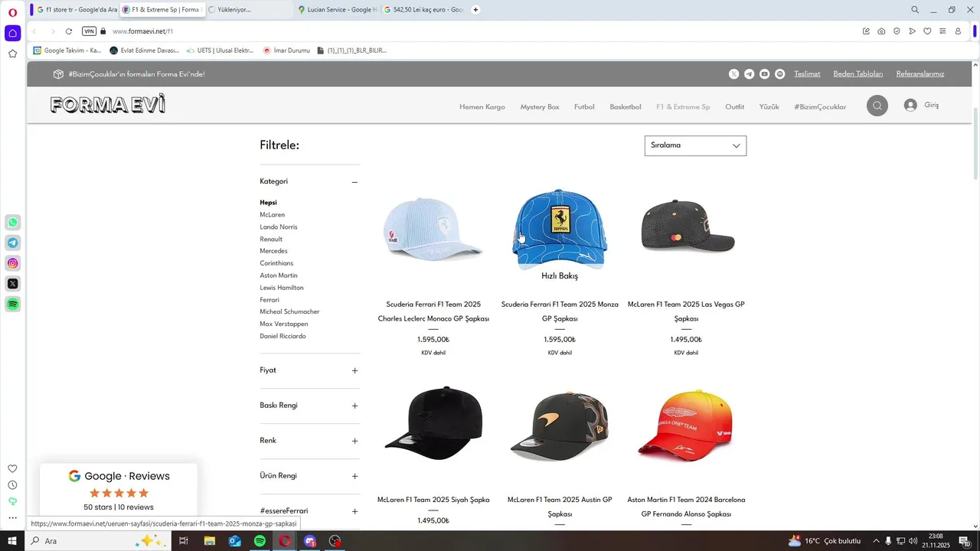Open Referanslarımız link
Screen dimensions: 980x551
(920, 74)
